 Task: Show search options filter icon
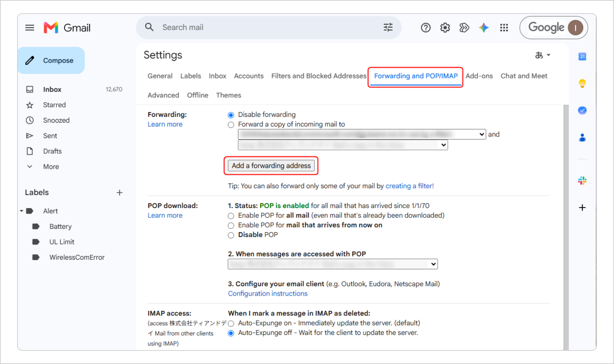pyautogui.click(x=388, y=27)
